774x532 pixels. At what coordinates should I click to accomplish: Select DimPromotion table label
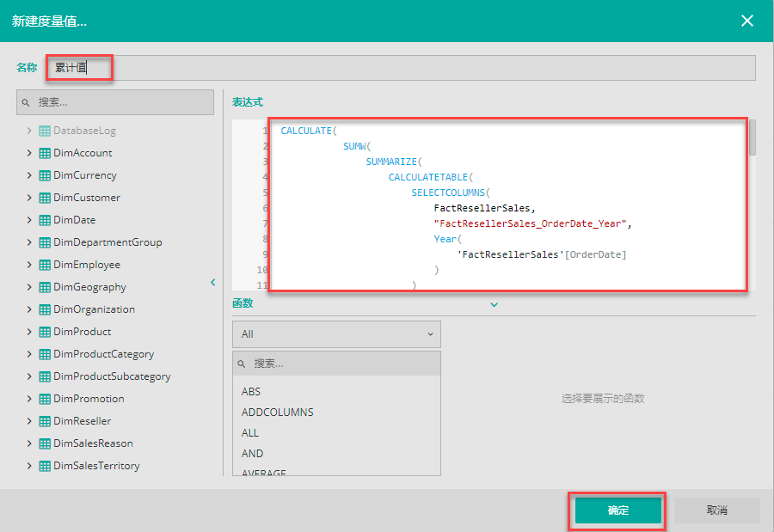tap(89, 399)
